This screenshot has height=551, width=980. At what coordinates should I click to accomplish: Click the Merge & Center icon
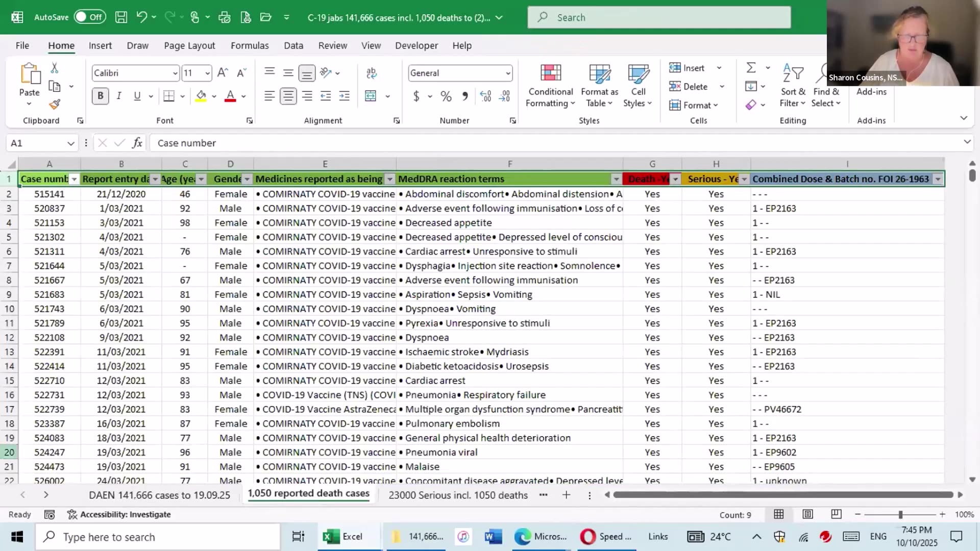click(x=371, y=96)
